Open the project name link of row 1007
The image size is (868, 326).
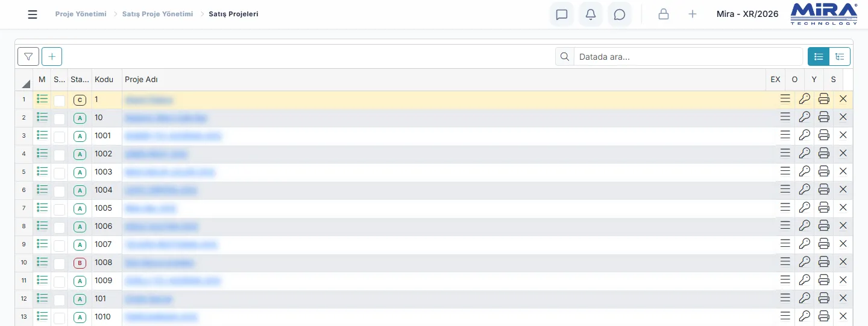pyautogui.click(x=171, y=245)
